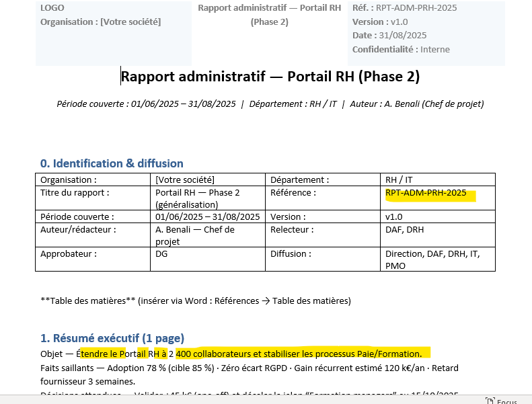Click 'Confidentialité : Interne' in the header
532x404 pixels.
coord(401,49)
